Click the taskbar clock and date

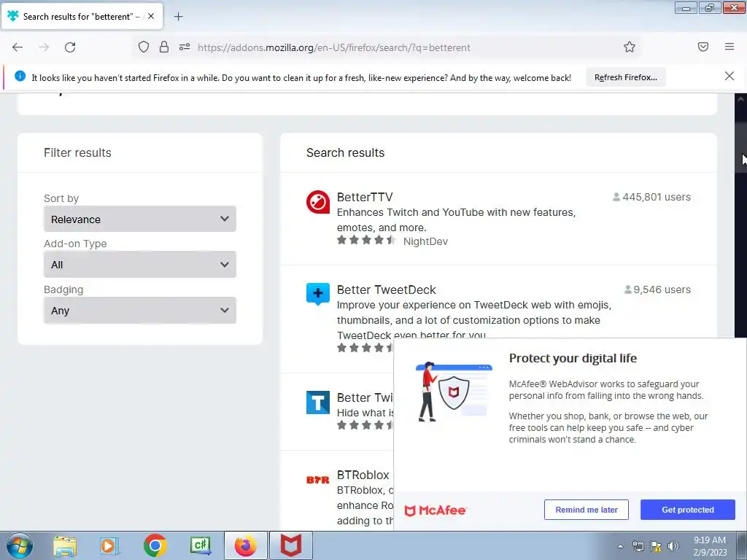tap(710, 546)
